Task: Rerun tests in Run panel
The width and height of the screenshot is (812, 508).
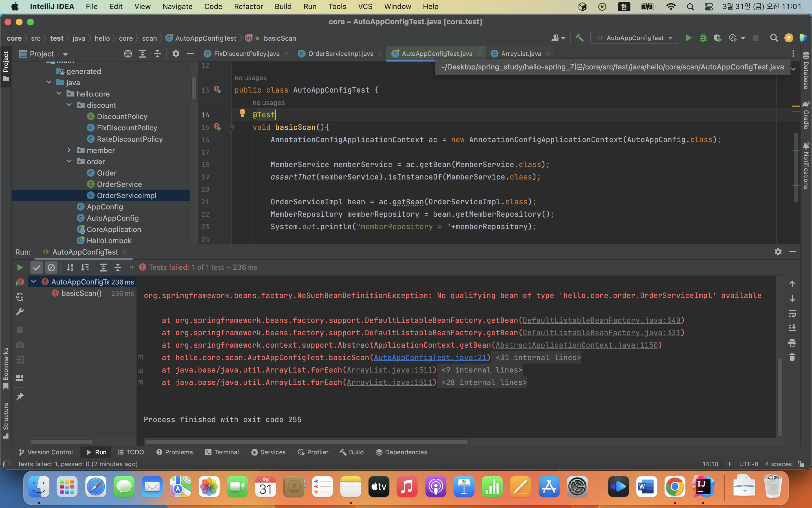Action: 20,268
